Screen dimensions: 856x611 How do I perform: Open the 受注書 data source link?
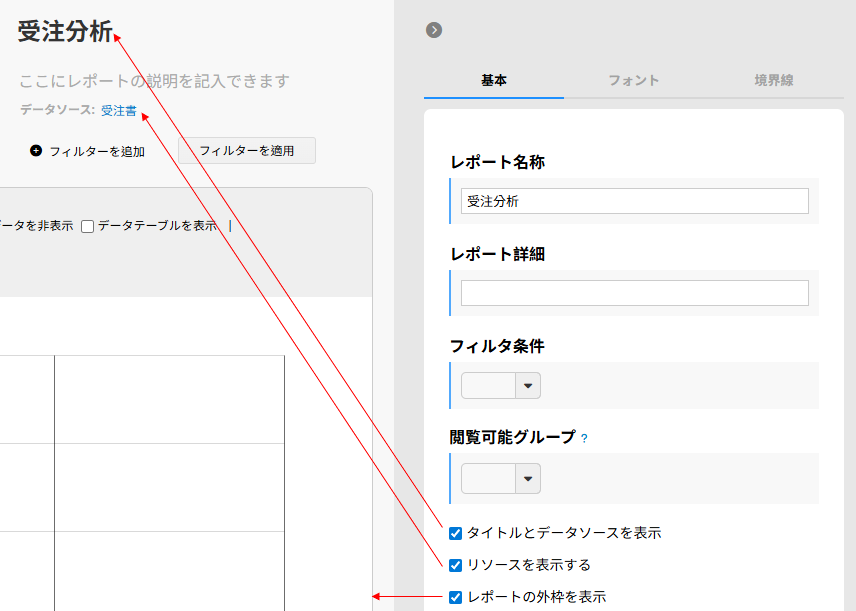click(x=119, y=111)
